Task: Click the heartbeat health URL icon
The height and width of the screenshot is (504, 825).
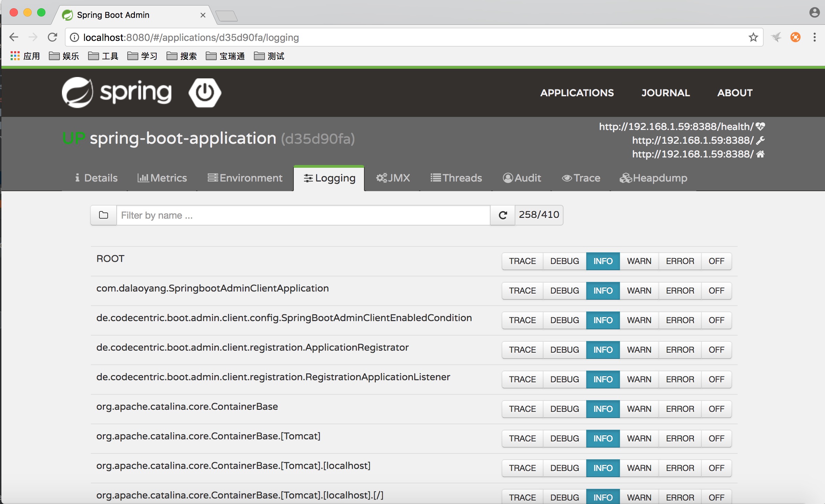Action: tap(760, 127)
